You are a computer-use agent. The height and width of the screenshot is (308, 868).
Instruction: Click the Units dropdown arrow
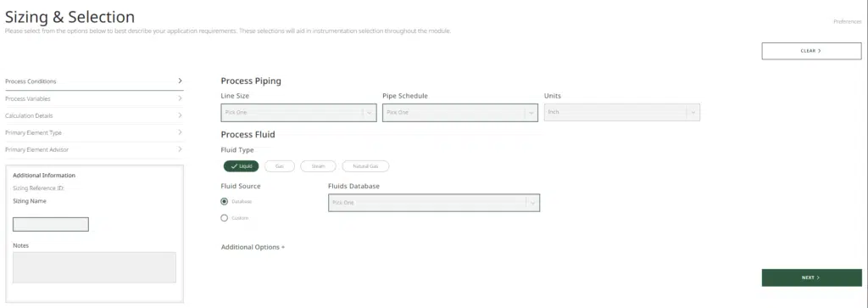pos(693,113)
